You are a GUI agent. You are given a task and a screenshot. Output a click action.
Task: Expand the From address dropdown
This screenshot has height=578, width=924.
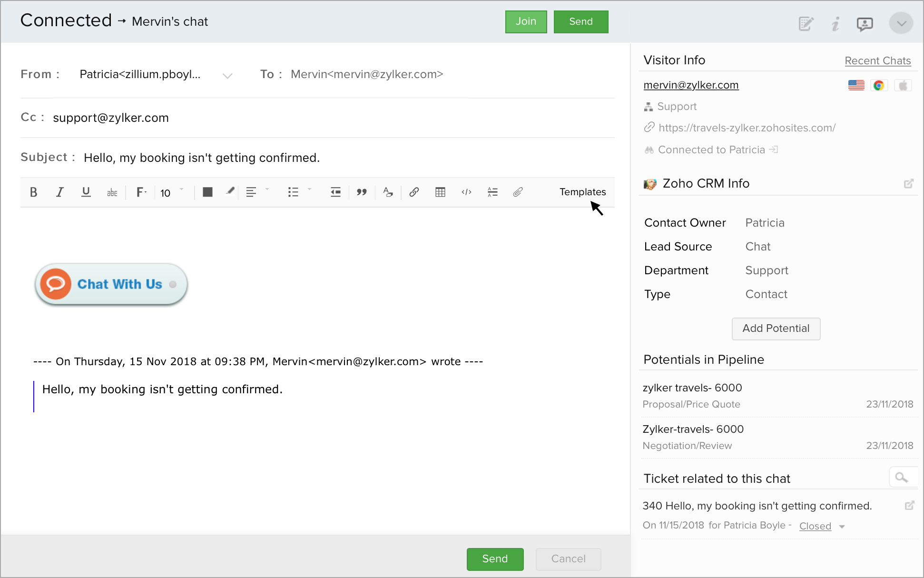coord(227,75)
